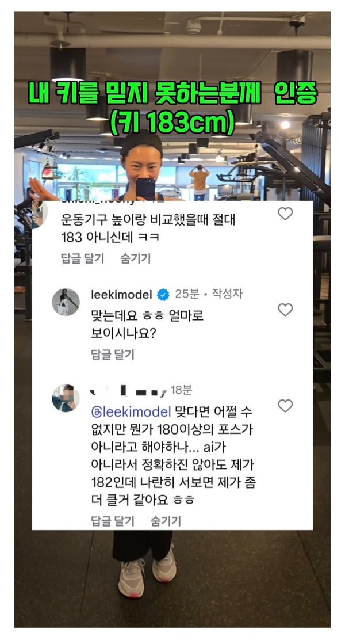
Task: Click 답글 달기 under the top comment
Action: tap(82, 258)
